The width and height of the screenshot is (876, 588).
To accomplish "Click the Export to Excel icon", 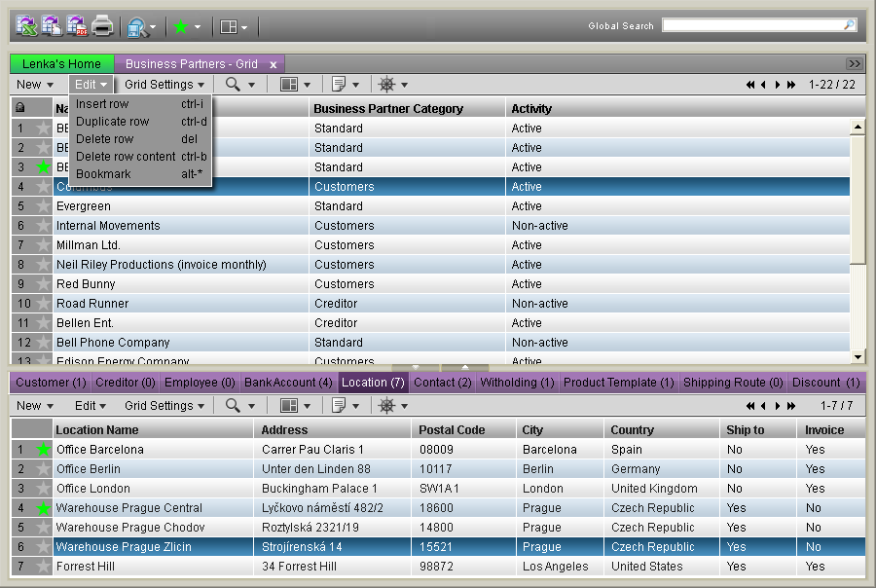I will coord(26,26).
